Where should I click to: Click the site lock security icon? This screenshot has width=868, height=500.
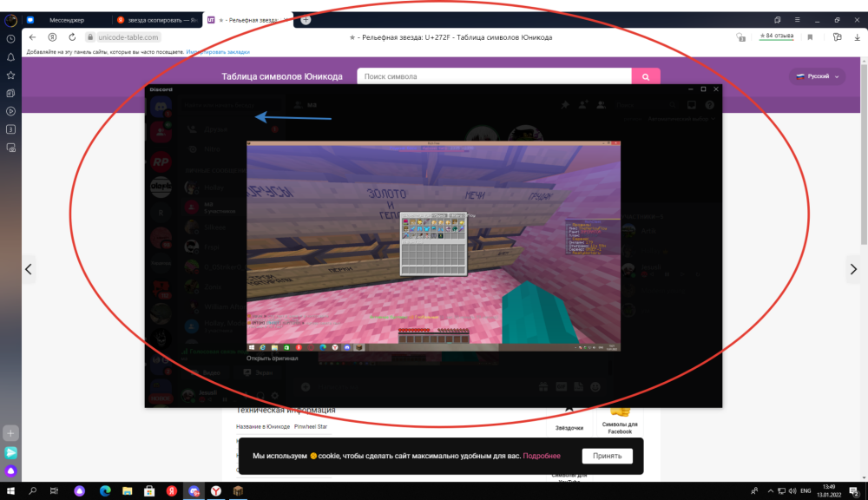point(89,37)
